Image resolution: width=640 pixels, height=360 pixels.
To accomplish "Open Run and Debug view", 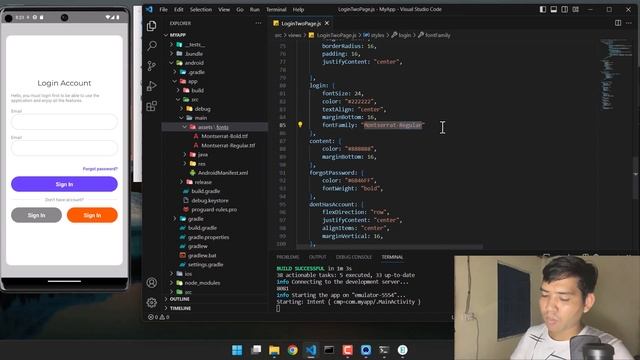I will [x=151, y=86].
